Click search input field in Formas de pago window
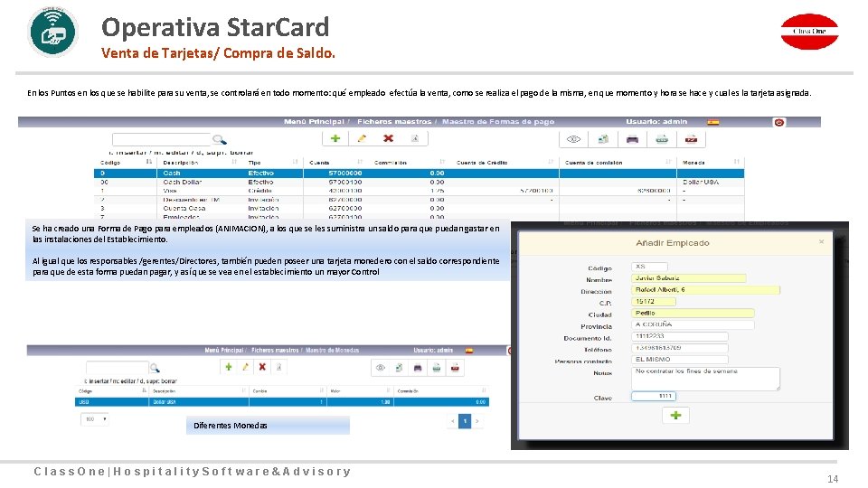This screenshot has height=488, width=868. pos(162,139)
